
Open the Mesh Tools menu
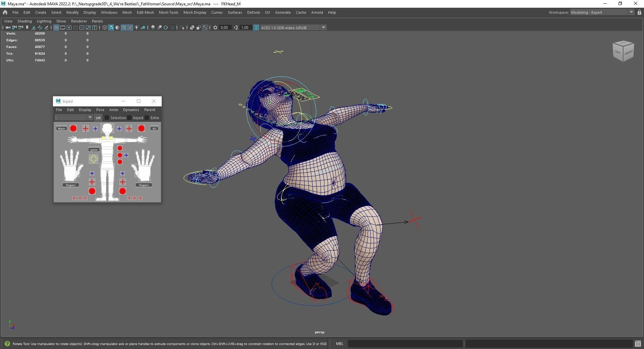click(x=168, y=12)
